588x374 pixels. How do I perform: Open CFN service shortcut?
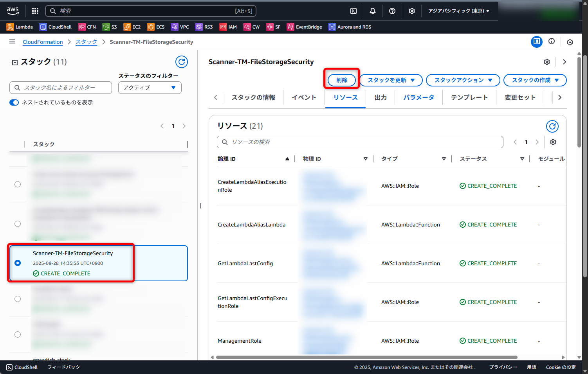(87, 27)
